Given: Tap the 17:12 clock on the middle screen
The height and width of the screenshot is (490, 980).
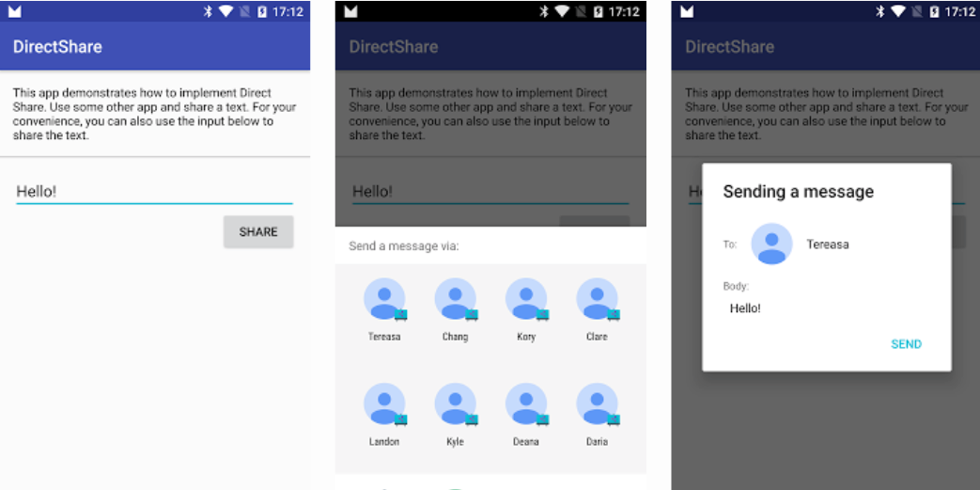Looking at the screenshot, I should (624, 12).
